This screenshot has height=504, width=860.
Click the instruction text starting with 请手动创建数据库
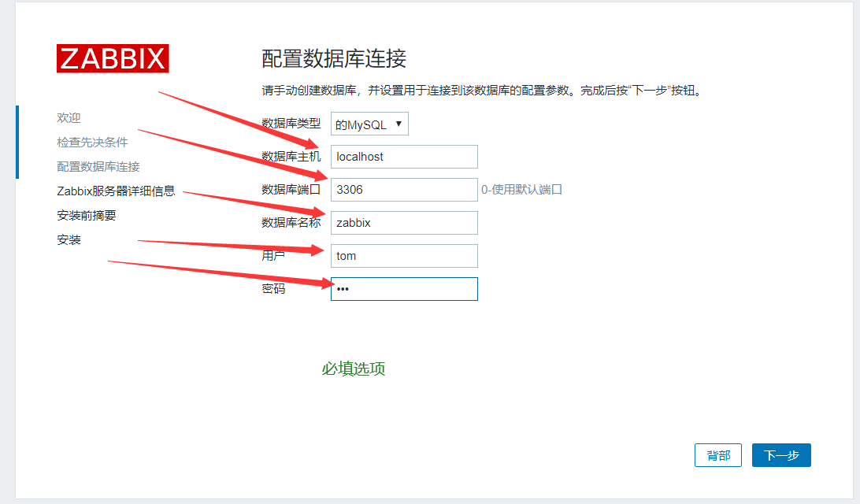[481, 91]
